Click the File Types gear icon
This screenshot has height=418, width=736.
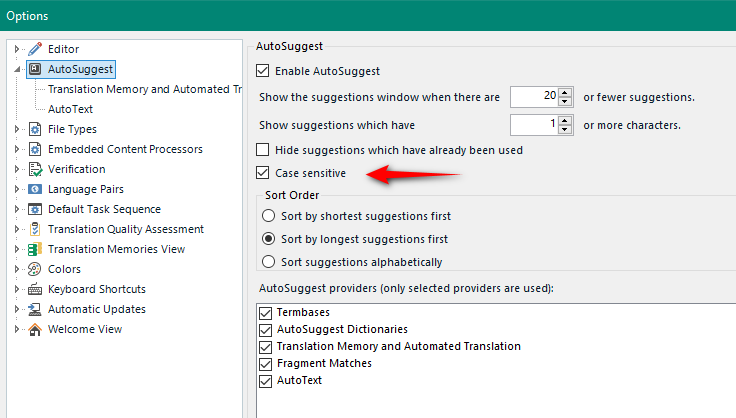click(35, 129)
